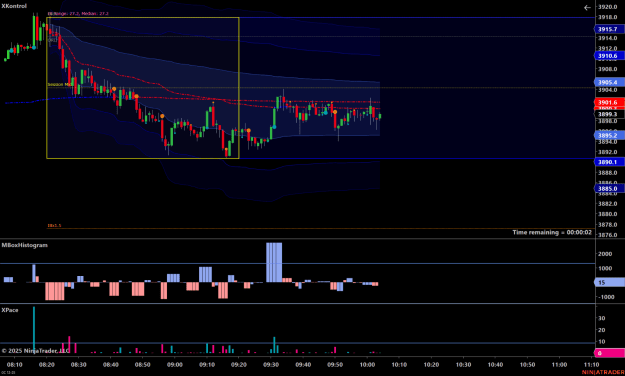
Task: Click the MBoxHistogram value marker 15
Action: pyautogui.click(x=609, y=282)
